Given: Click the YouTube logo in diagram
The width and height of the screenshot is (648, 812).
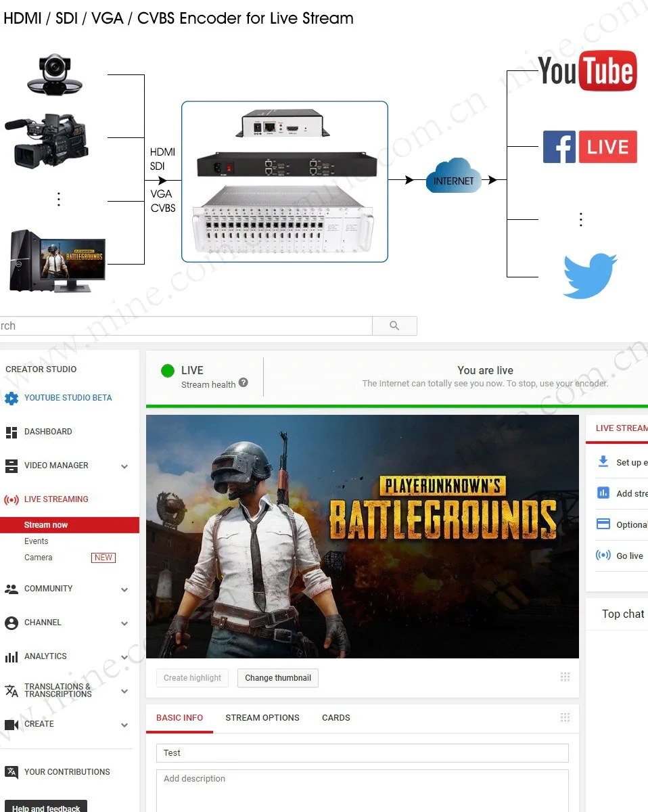Looking at the screenshot, I should point(588,71).
